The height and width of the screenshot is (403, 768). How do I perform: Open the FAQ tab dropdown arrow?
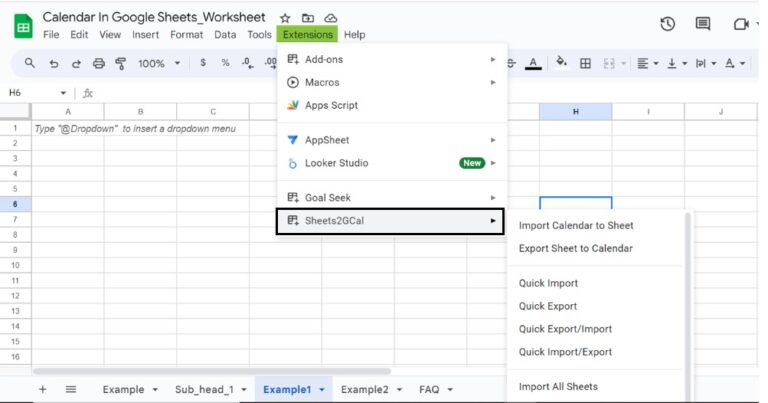(450, 390)
